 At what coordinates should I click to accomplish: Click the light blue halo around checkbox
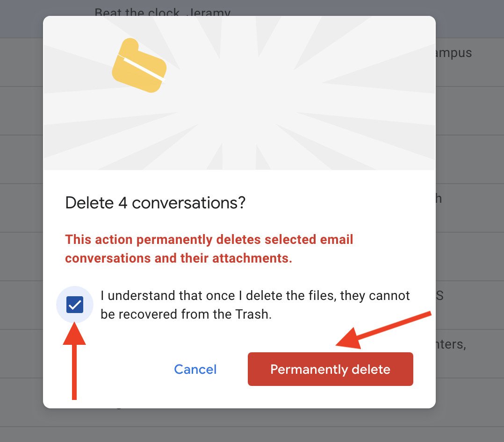coord(61,296)
